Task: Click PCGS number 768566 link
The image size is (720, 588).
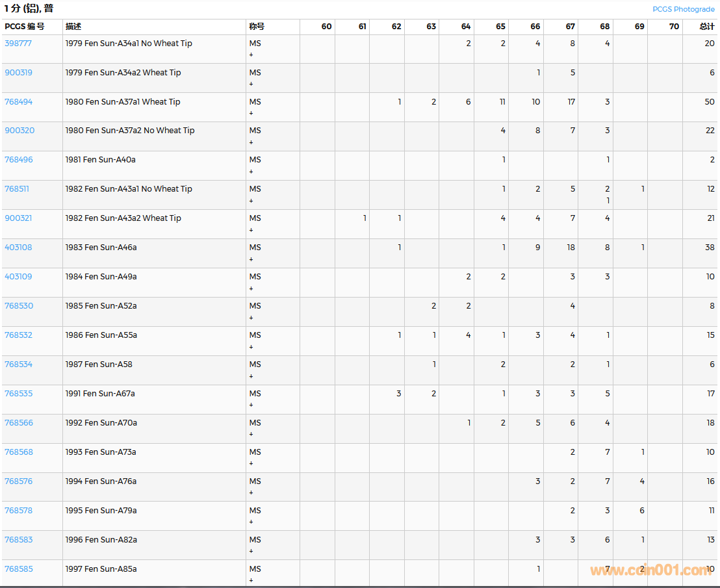Action: [x=18, y=423]
